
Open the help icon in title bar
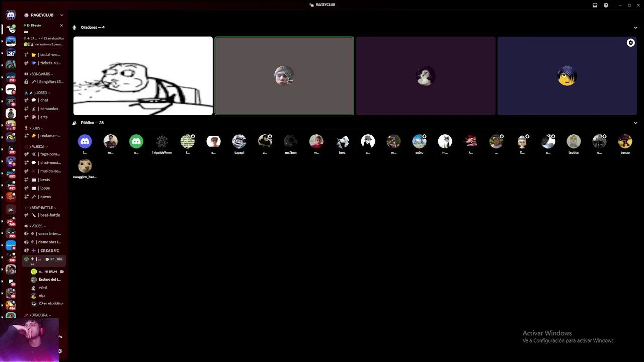tap(606, 5)
